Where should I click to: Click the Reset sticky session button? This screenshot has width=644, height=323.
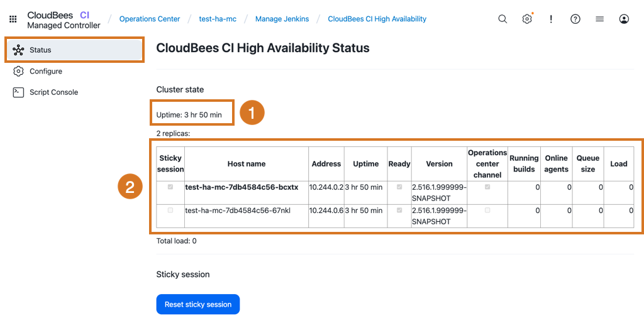[198, 304]
